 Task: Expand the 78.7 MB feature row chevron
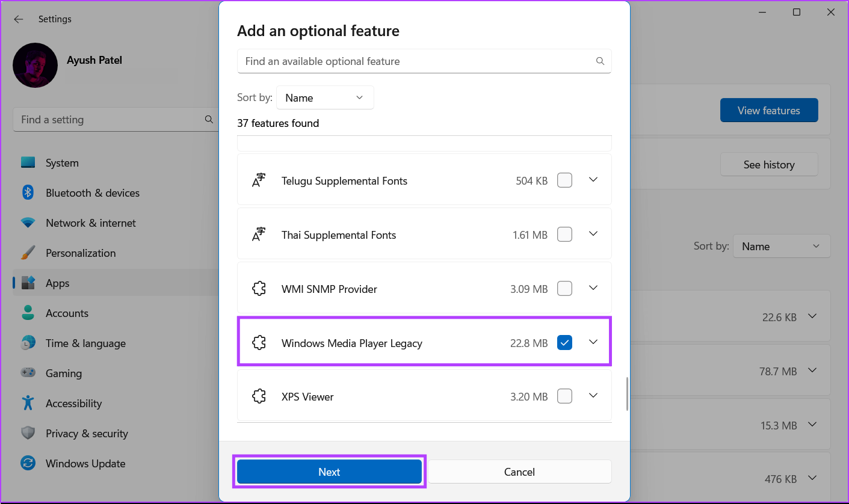813,370
